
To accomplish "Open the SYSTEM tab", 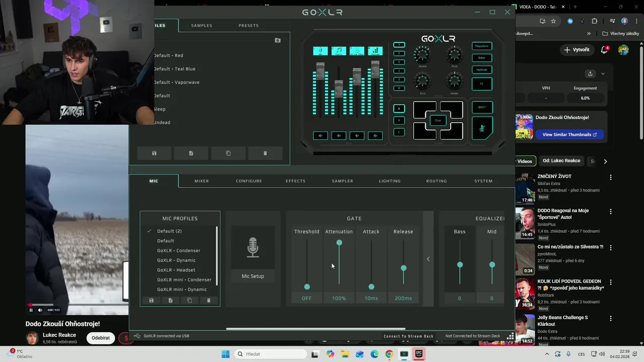I will (484, 181).
